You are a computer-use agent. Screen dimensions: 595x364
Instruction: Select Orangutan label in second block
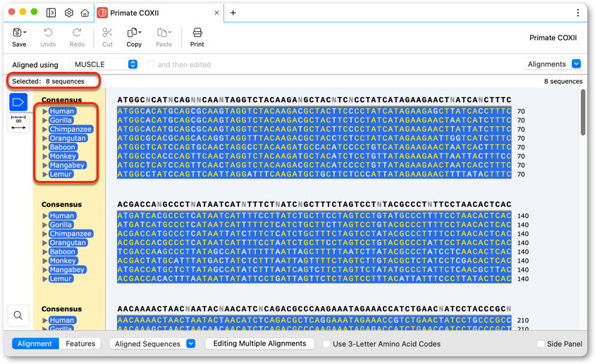point(68,243)
